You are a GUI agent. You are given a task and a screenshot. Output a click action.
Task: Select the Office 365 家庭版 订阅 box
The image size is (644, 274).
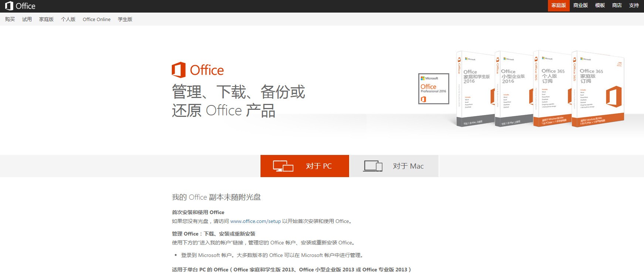tap(598, 89)
